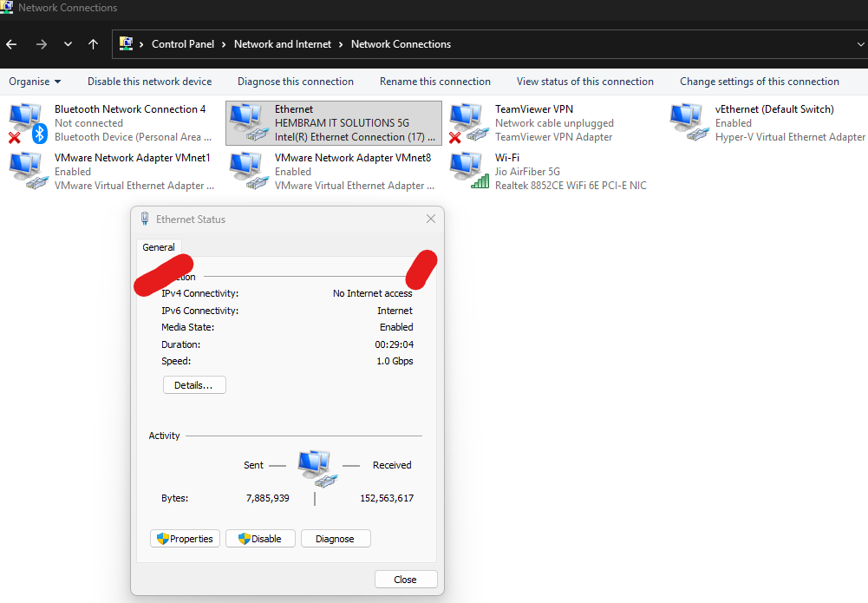
Task: Select the Ethernet adapter icon
Action: pyautogui.click(x=248, y=123)
